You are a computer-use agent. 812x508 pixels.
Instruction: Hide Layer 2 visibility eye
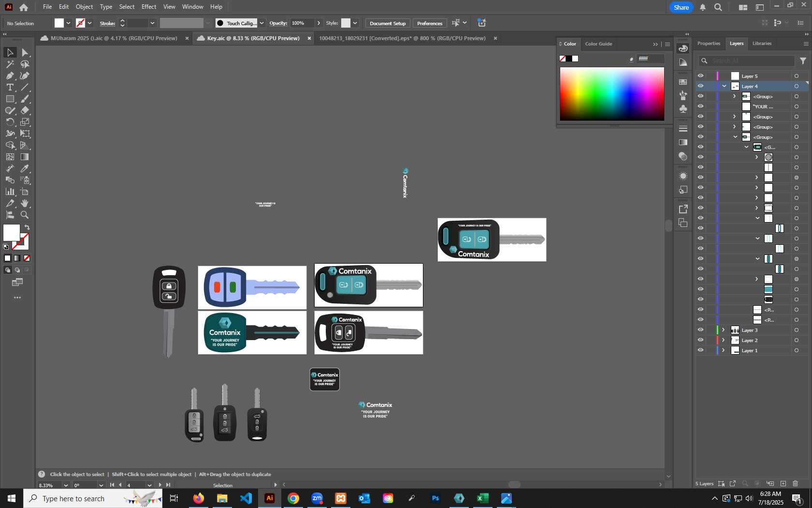(x=700, y=340)
